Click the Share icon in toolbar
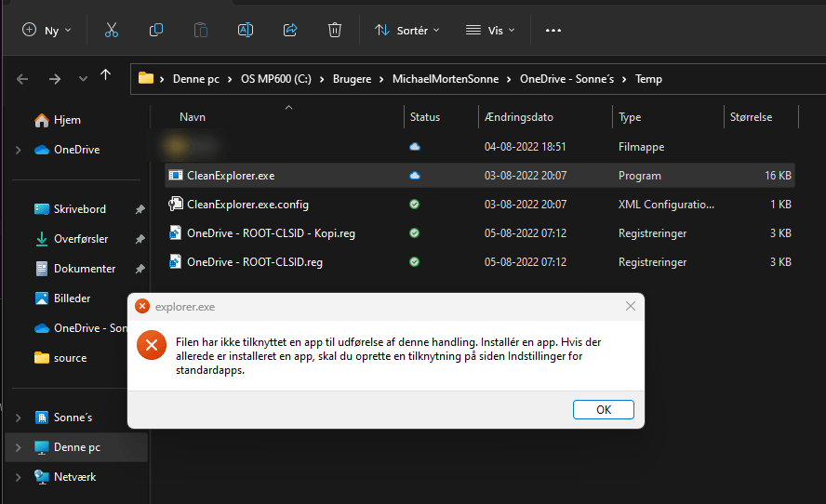 290,30
